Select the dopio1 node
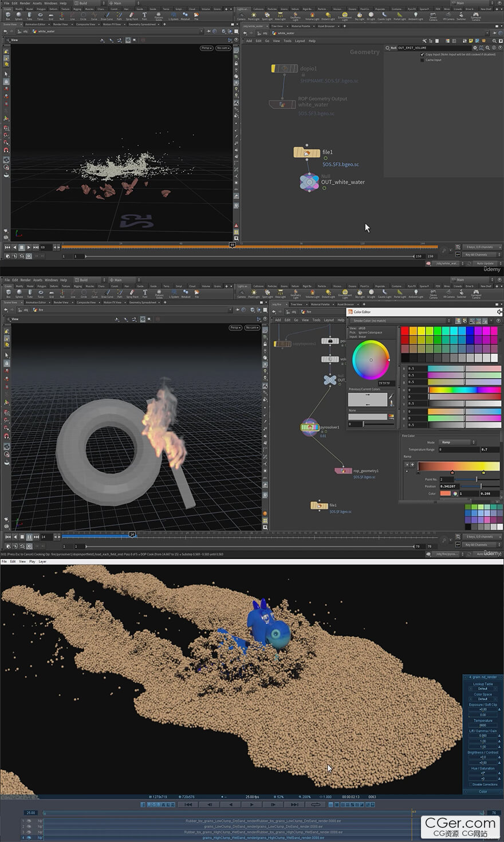The height and width of the screenshot is (842, 504). coord(284,69)
